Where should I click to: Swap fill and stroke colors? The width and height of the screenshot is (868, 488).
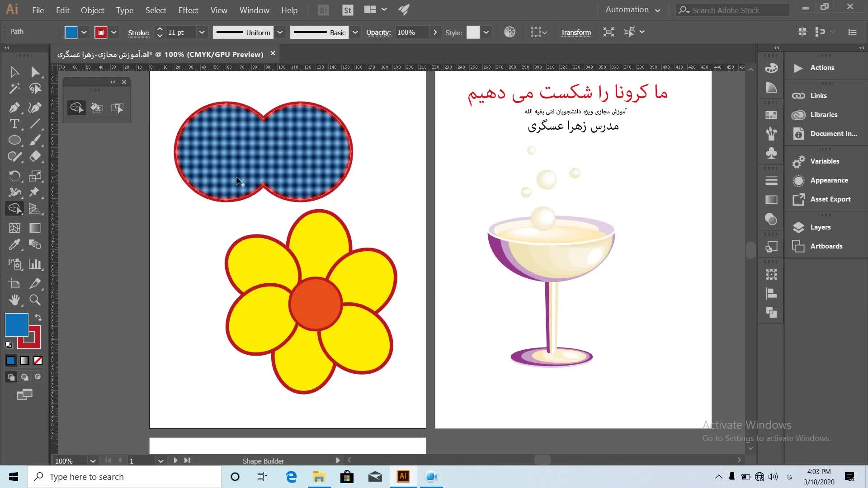tap(38, 318)
